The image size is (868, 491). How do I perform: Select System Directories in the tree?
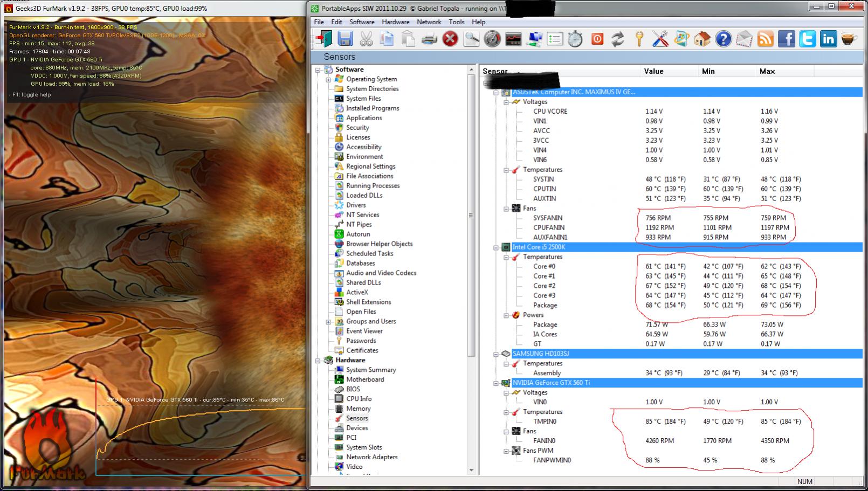(x=373, y=89)
